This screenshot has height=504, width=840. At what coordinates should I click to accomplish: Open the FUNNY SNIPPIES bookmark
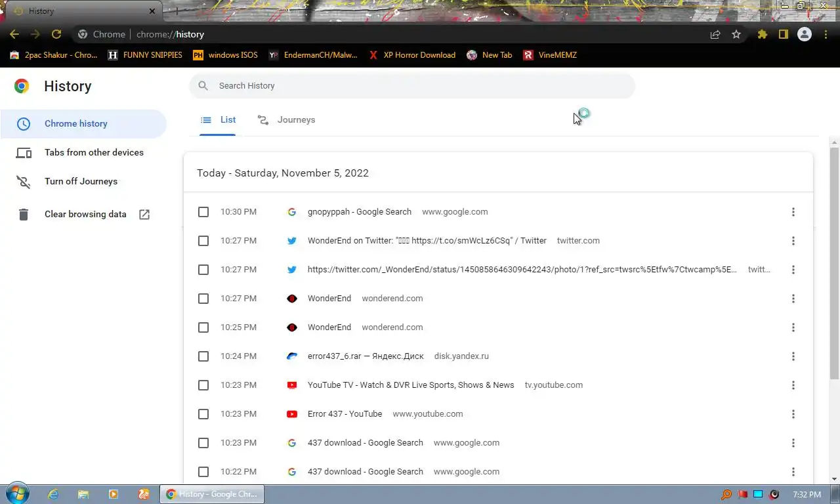pyautogui.click(x=145, y=55)
